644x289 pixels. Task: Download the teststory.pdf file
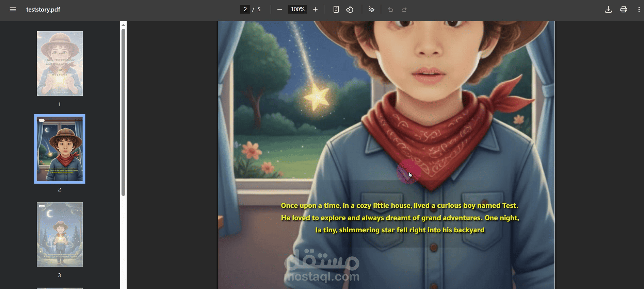tap(608, 10)
